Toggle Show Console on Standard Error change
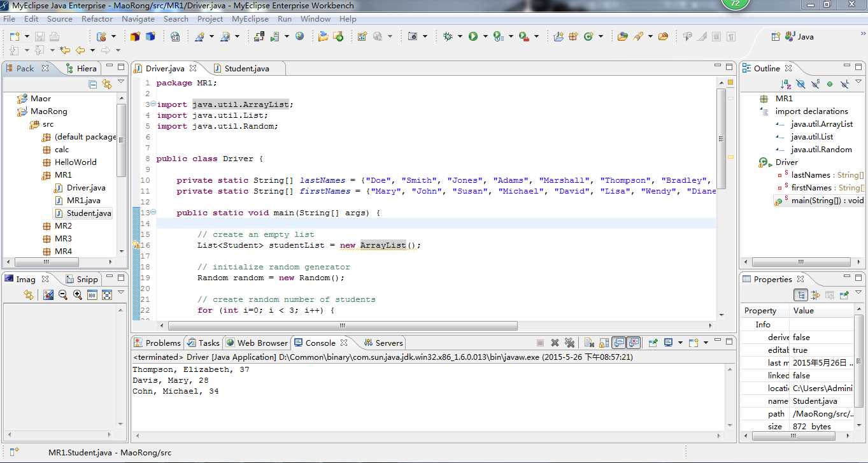The width and height of the screenshot is (868, 463). (x=634, y=343)
